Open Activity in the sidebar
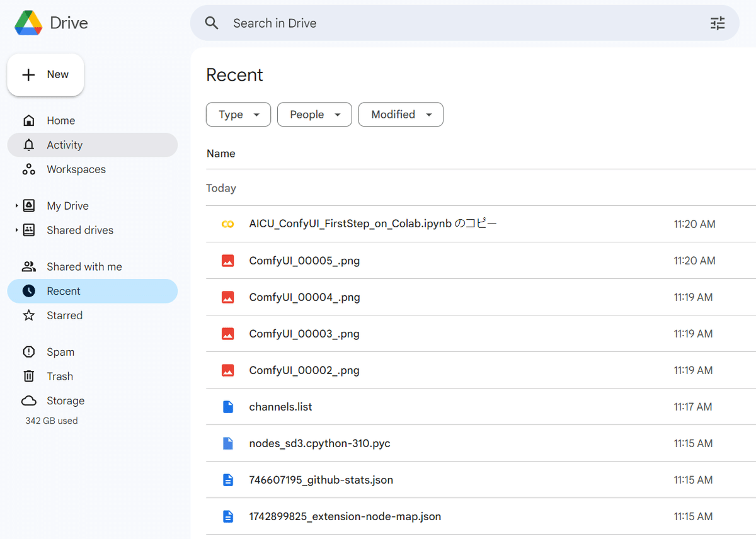756x539 pixels. pos(93,145)
